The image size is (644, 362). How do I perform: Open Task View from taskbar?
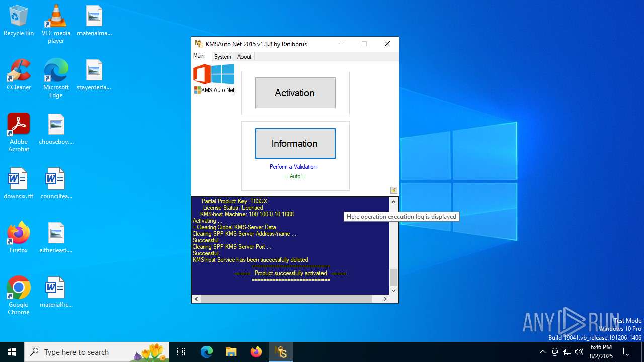pos(182,352)
